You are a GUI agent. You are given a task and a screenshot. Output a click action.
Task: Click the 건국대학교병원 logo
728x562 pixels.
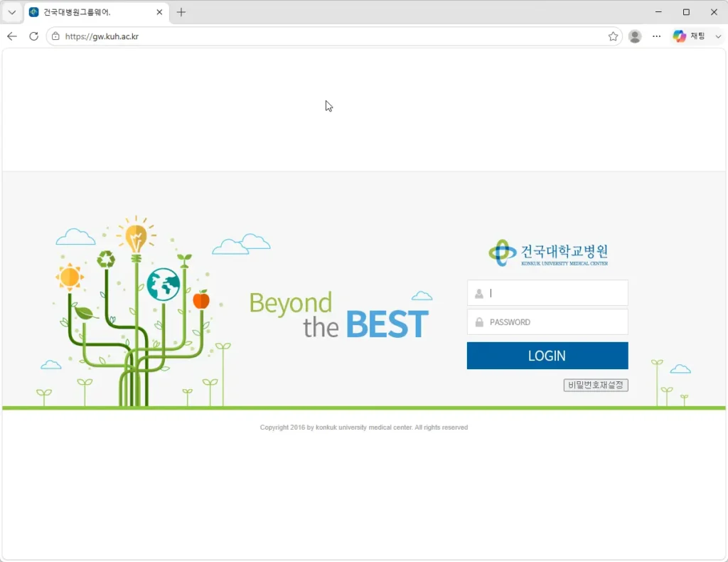pyautogui.click(x=548, y=253)
